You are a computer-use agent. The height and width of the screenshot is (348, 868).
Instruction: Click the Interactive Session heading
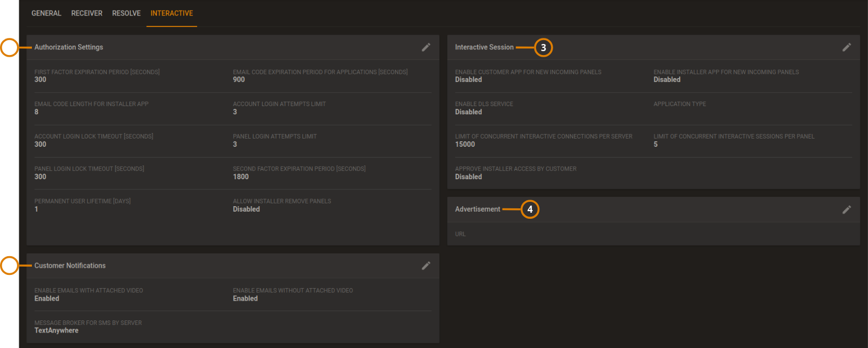pos(484,47)
